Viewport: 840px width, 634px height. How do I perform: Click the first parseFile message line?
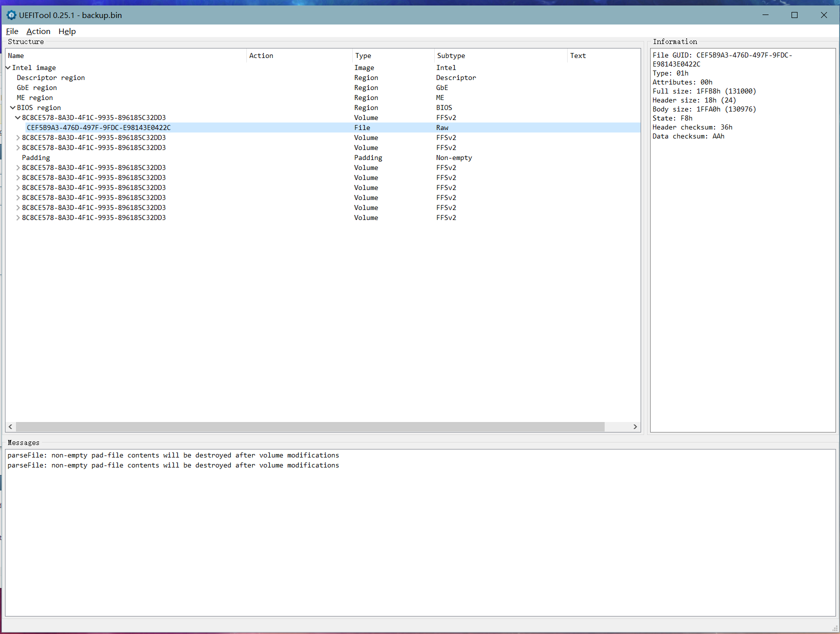click(x=173, y=455)
